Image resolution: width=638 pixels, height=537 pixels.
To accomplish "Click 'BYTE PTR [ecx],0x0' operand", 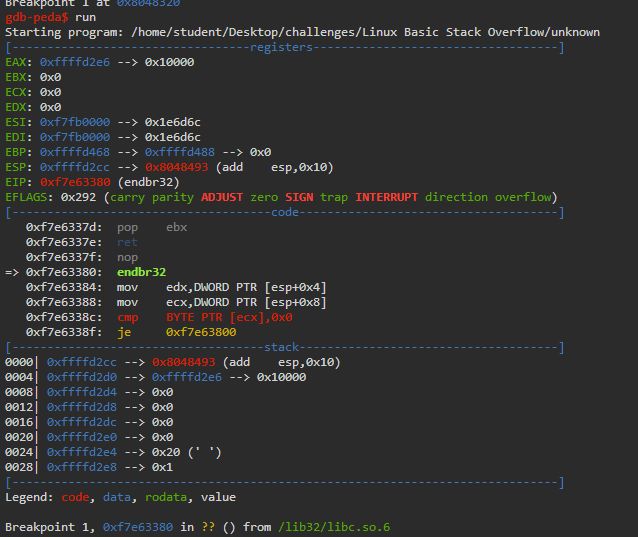I will click(x=229, y=317).
